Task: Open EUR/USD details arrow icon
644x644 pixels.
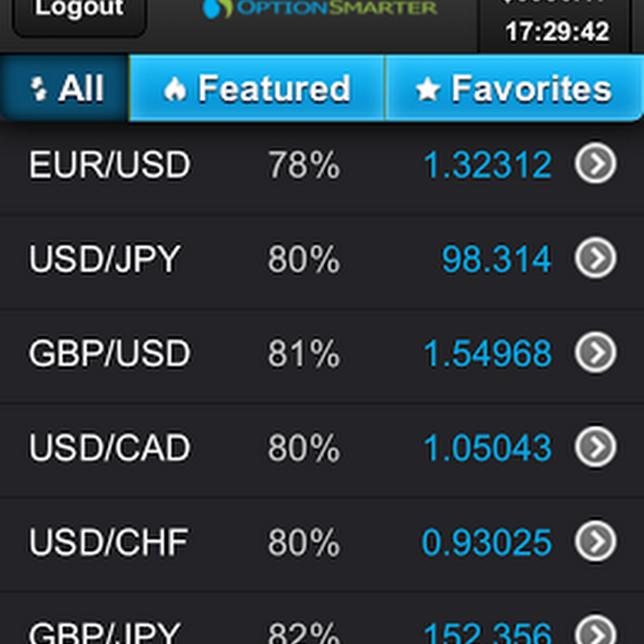Action: coord(595,165)
